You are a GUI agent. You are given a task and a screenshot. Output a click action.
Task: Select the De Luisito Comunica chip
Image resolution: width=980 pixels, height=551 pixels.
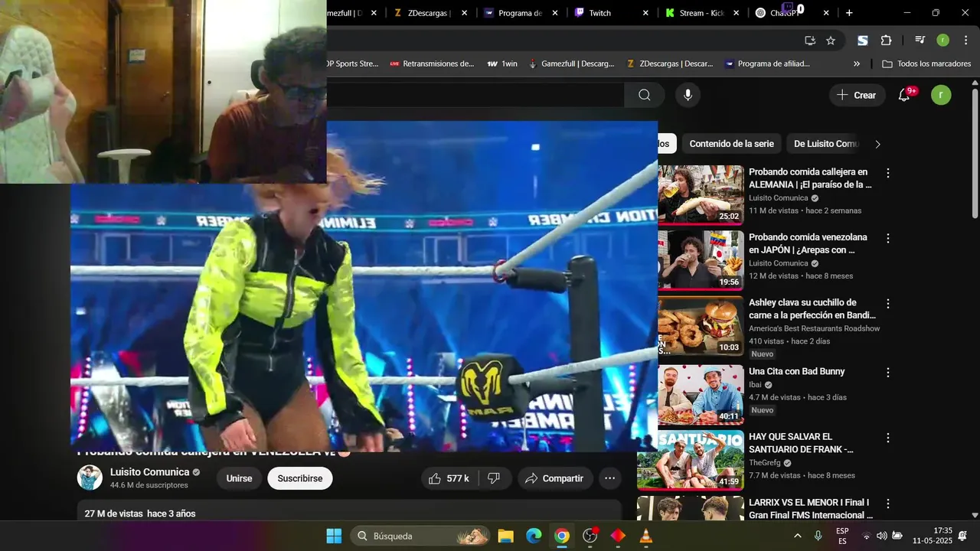coord(826,144)
